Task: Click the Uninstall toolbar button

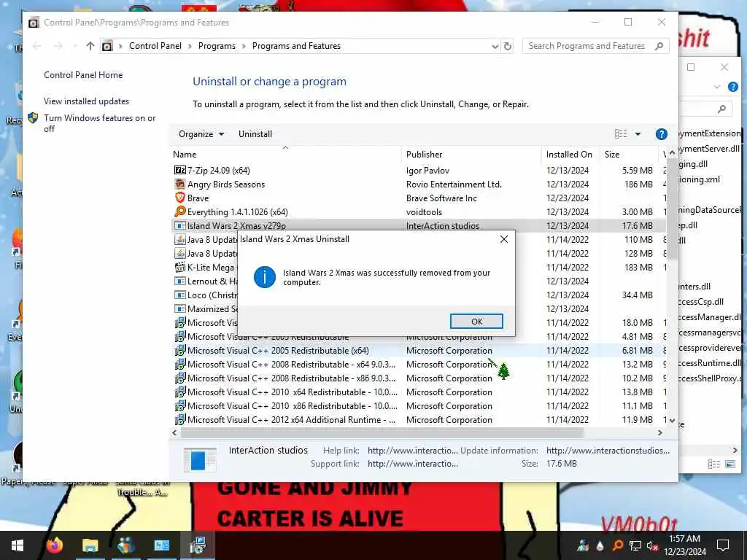Action: point(255,134)
